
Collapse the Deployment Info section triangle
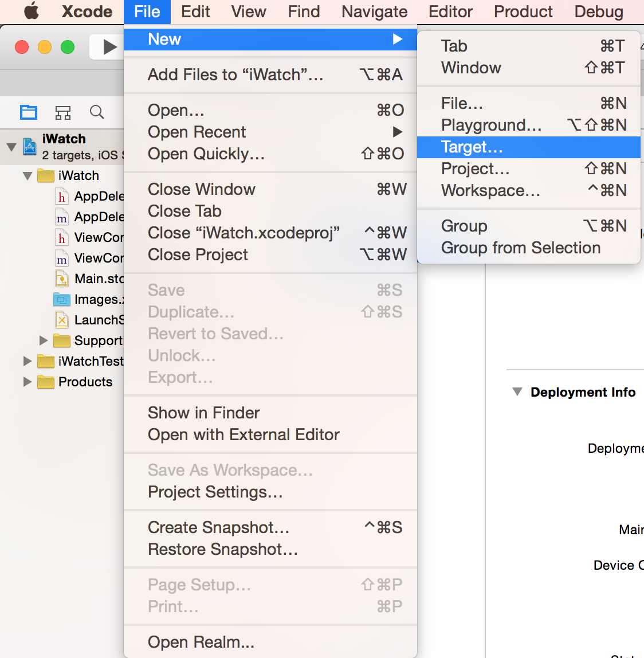[517, 392]
